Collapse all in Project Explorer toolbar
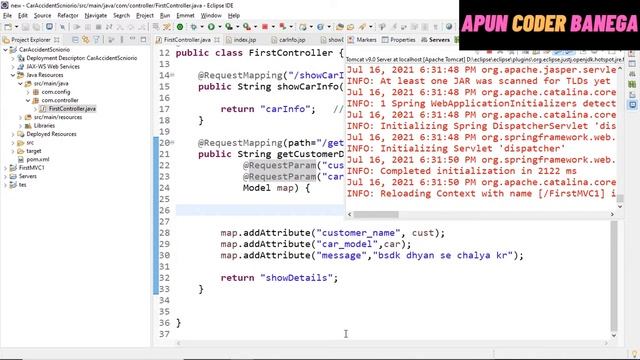This screenshot has height=360, width=640. [x=75, y=40]
